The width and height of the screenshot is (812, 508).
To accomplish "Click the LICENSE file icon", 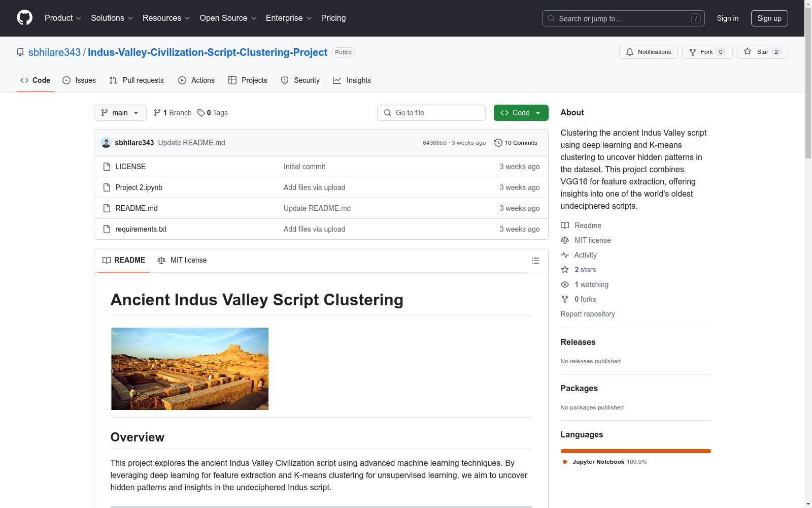I will click(x=107, y=167).
